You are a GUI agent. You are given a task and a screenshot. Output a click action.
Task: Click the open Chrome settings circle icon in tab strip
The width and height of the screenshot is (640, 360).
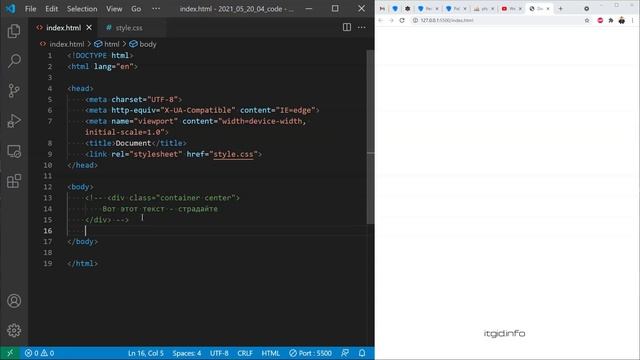[587, 9]
